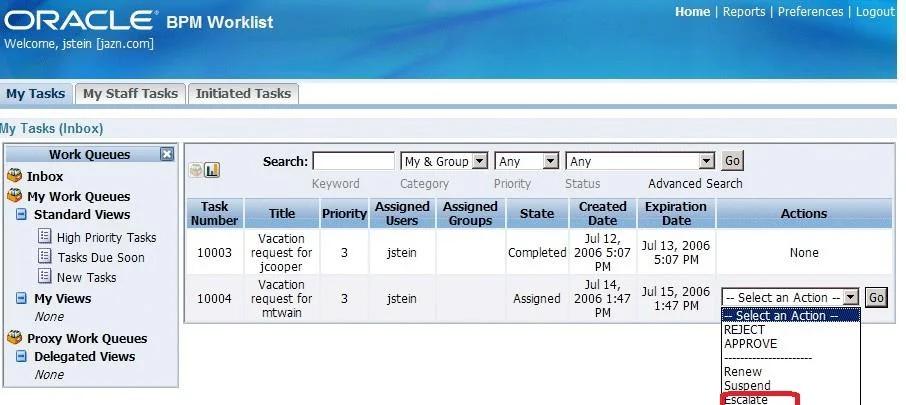Image resolution: width=906 pixels, height=405 pixels.
Task: Click the faded queue icon beside Search
Action: coord(196,170)
